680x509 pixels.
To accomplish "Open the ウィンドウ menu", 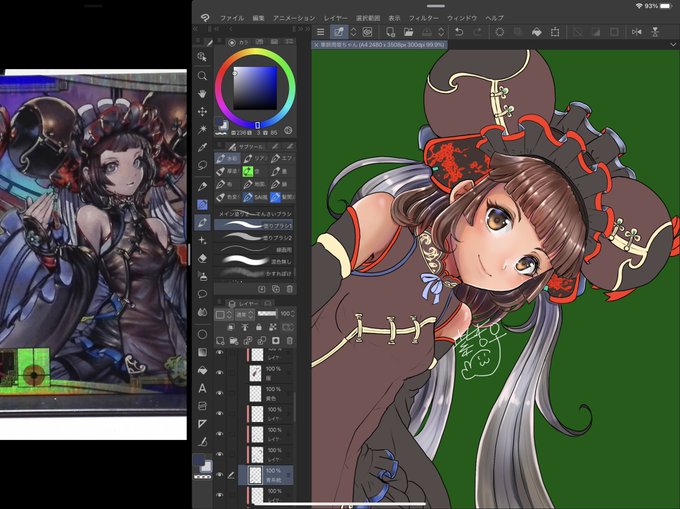I will click(462, 18).
